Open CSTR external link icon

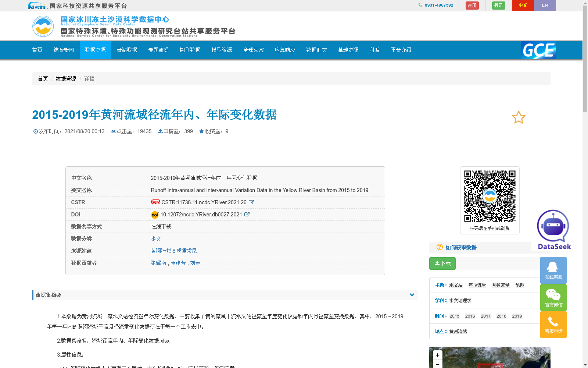click(251, 202)
